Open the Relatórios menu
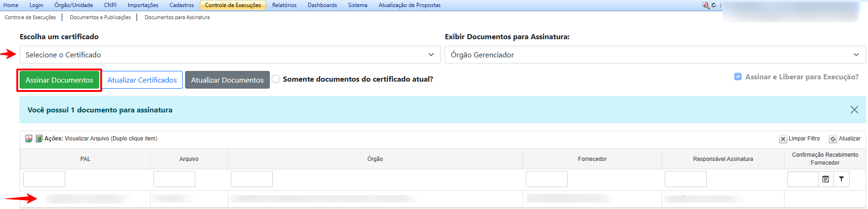Image resolution: width=868 pixels, height=209 pixels. (x=284, y=5)
